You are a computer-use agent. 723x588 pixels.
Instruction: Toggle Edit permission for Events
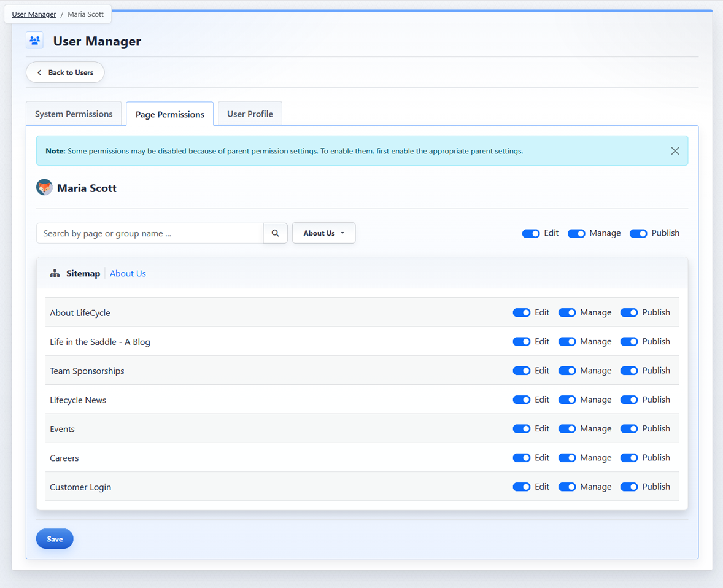(x=522, y=429)
